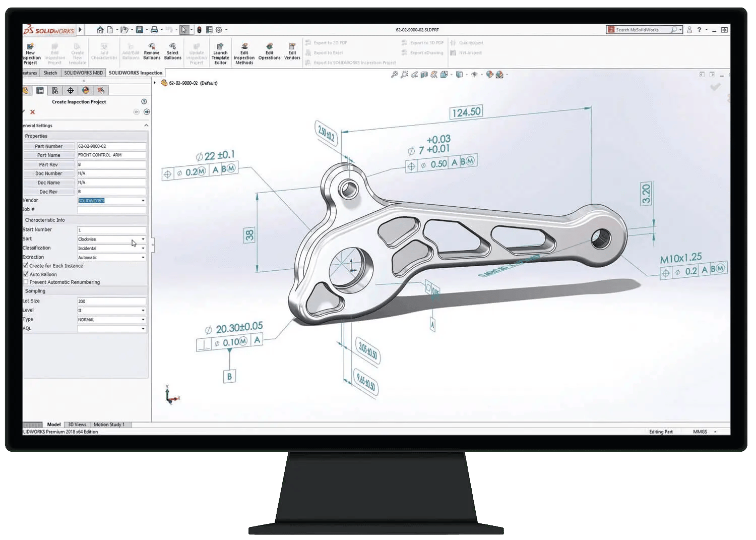Expand the 62-02-9000-02 feature tree

coord(155,83)
